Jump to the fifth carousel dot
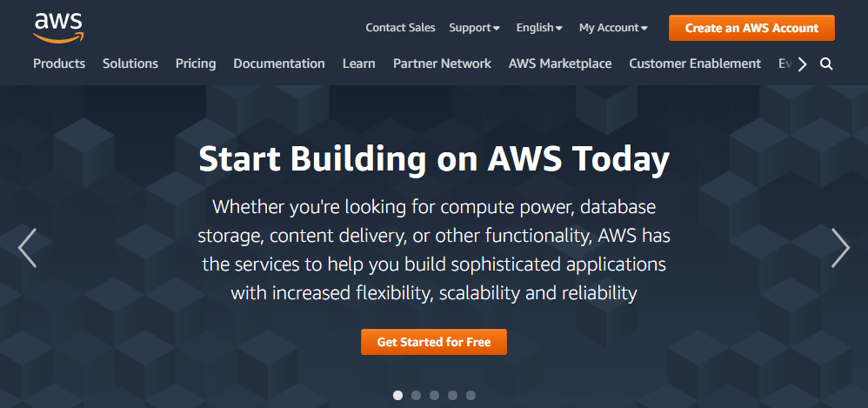Viewport: 868px width, 408px height. point(471,395)
